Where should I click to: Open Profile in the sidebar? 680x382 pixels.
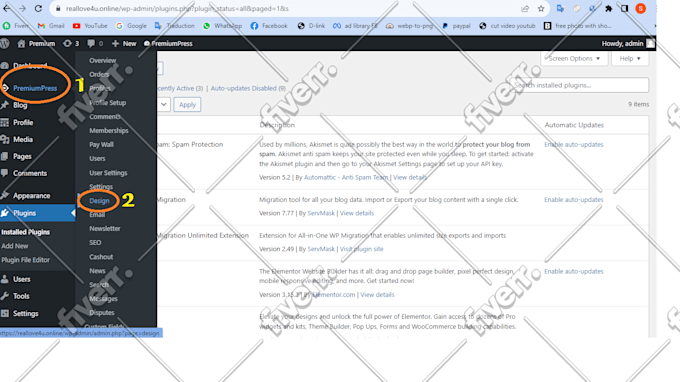(23, 122)
